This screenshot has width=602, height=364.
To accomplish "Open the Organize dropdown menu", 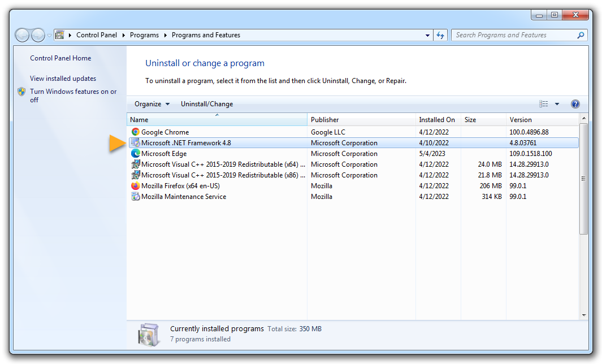I will [x=151, y=104].
